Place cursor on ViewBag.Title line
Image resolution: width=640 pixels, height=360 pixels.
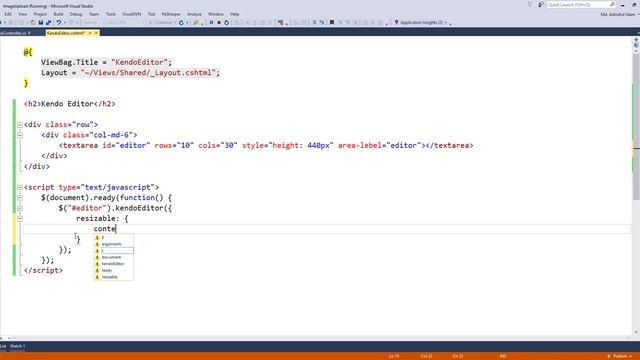(x=106, y=62)
